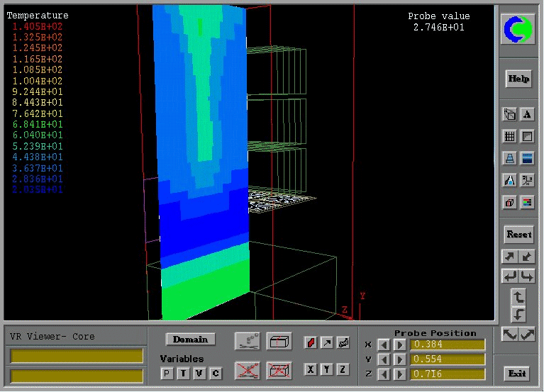
Task: Click the contour plot icon with red slab
Action: point(310,342)
